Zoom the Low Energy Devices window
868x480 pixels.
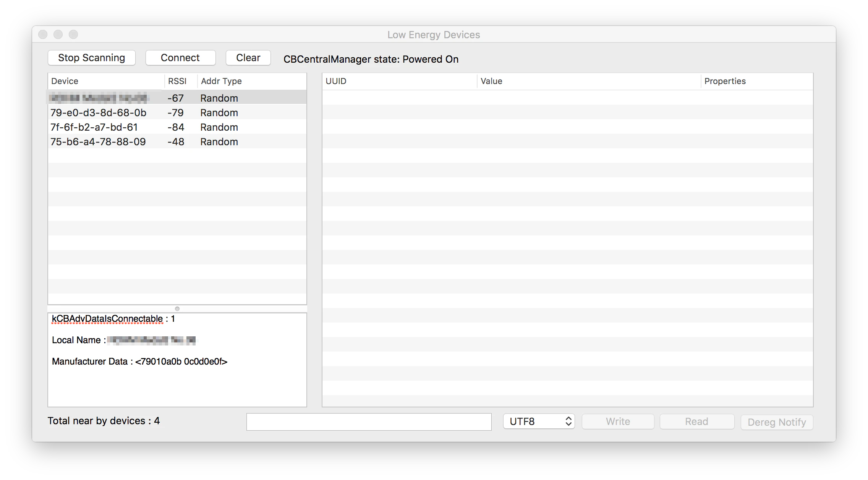(x=73, y=34)
